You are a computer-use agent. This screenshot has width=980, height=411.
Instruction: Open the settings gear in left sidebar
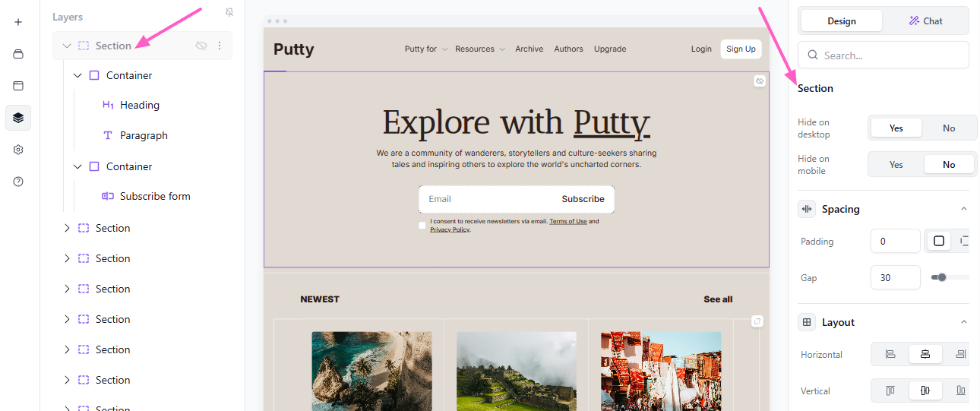[x=18, y=150]
